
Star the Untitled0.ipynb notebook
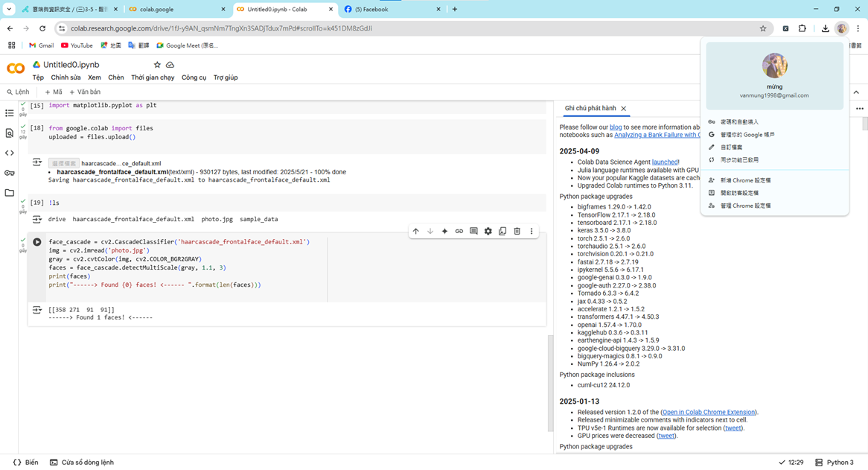pyautogui.click(x=156, y=65)
